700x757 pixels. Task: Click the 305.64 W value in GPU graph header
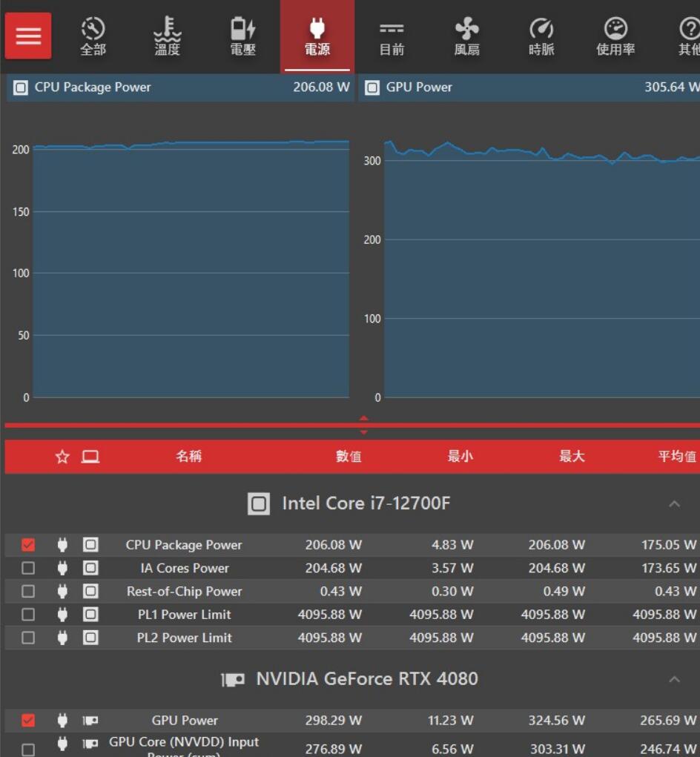[672, 87]
